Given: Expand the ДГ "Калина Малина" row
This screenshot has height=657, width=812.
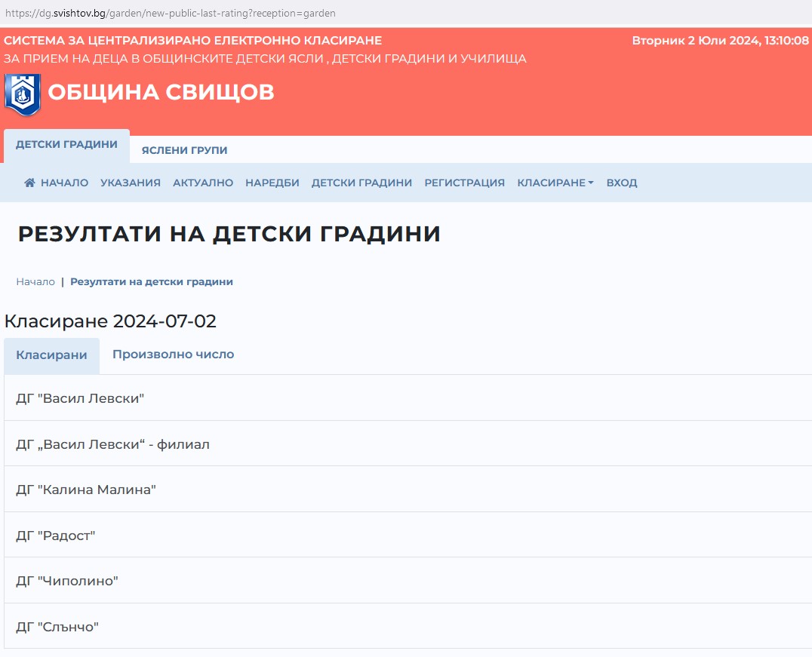Looking at the screenshot, I should [86, 490].
